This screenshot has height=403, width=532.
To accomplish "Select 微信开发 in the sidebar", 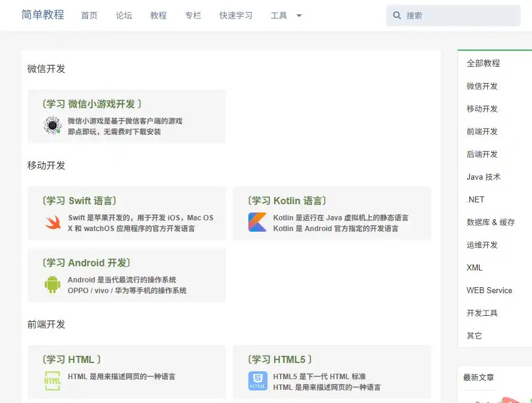I will point(482,86).
